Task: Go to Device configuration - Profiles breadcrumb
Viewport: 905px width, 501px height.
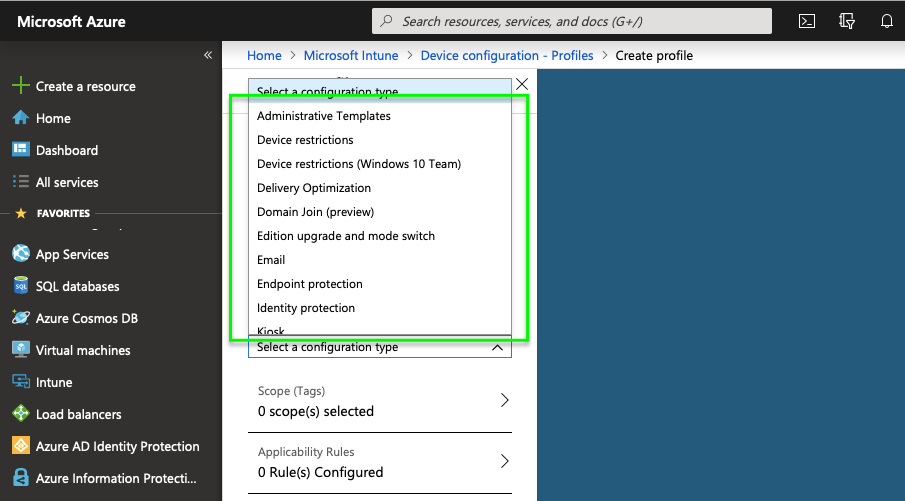Action: [507, 55]
